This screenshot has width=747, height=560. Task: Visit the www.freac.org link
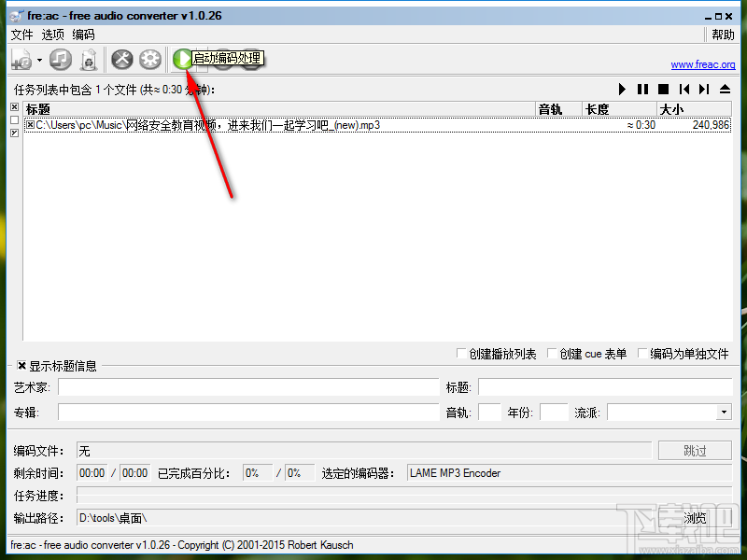click(703, 64)
